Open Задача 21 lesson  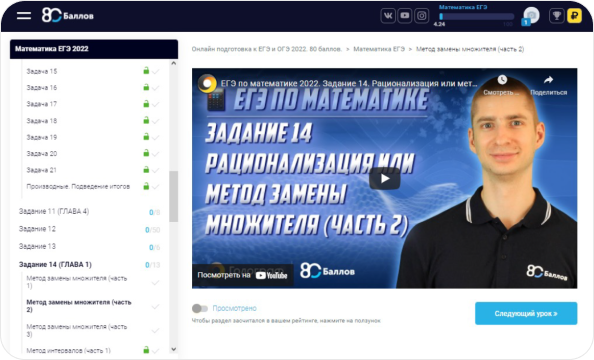click(42, 170)
